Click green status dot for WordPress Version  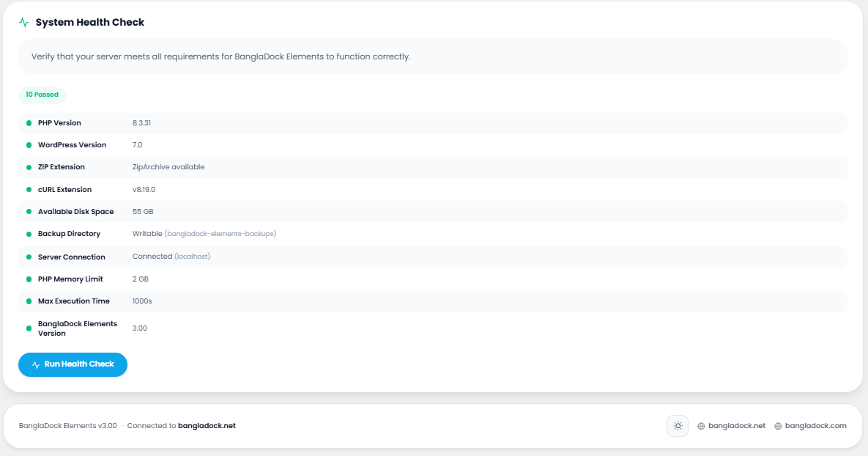(29, 145)
